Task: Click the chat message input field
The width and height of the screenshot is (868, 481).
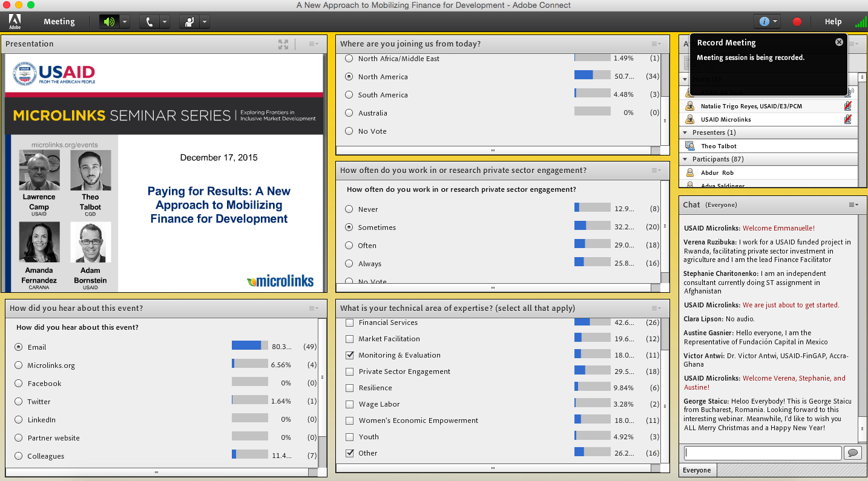Action: [x=762, y=453]
